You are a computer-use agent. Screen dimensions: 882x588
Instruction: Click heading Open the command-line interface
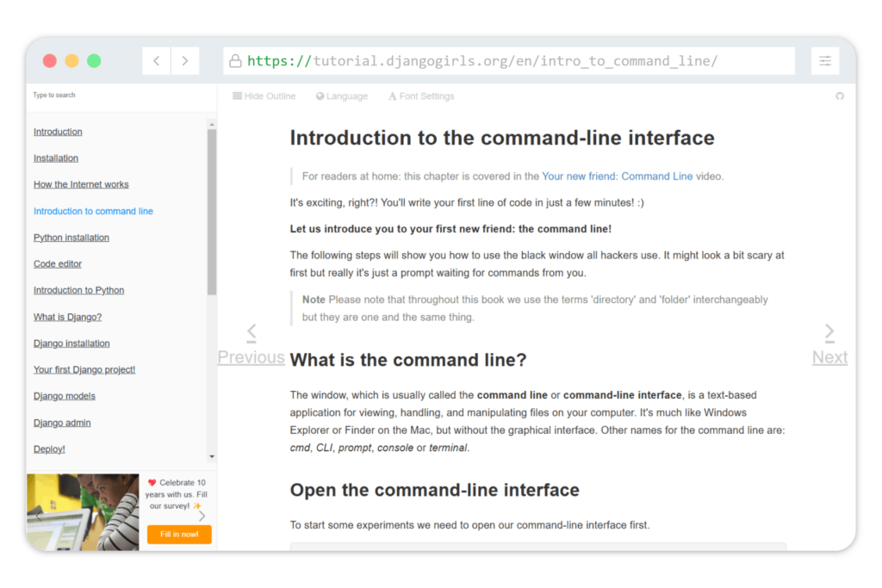pyautogui.click(x=435, y=490)
